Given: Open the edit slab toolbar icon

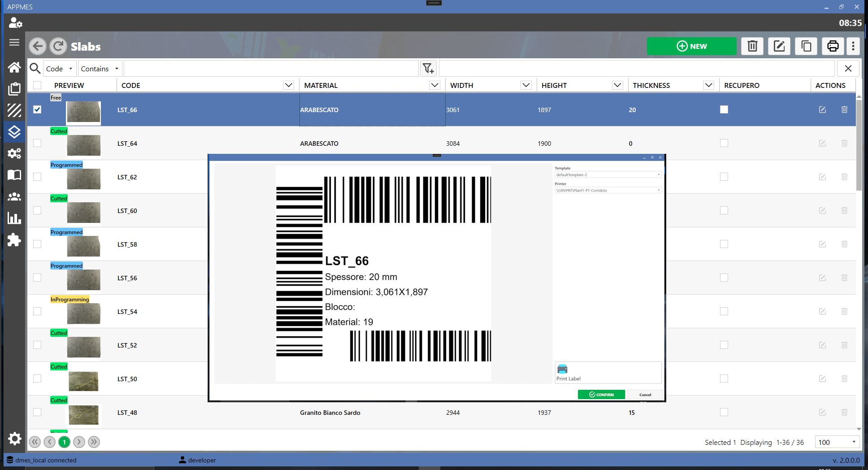Looking at the screenshot, I should pyautogui.click(x=779, y=46).
